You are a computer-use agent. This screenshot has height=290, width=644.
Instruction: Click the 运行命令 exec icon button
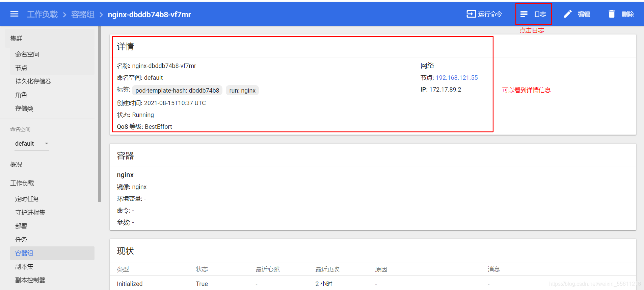point(484,14)
